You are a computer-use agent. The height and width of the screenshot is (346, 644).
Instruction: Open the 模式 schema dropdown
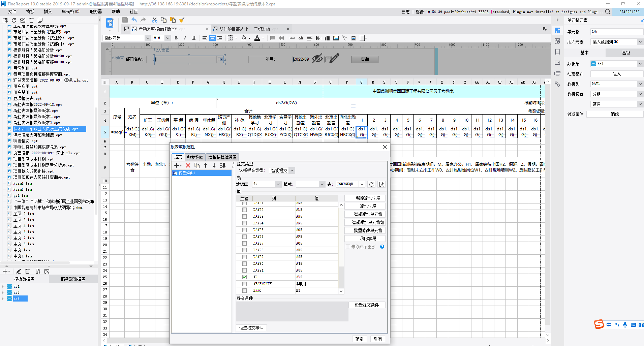click(x=322, y=184)
